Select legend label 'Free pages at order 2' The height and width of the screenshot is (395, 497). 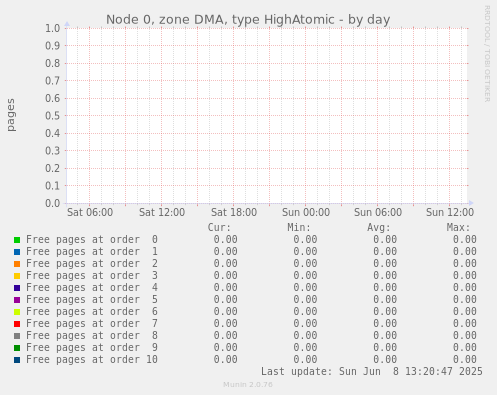(x=92, y=264)
